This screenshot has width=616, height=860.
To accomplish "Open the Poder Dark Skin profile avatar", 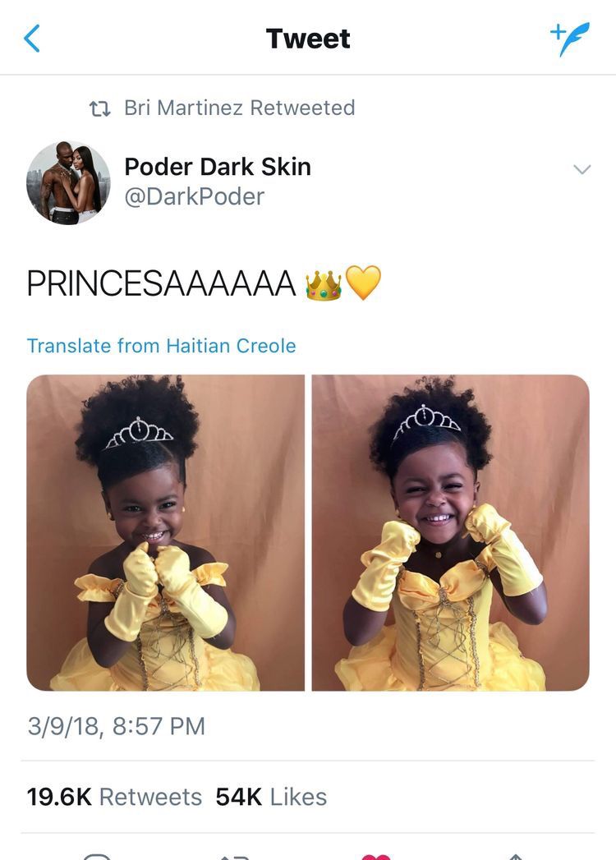I will coord(68,182).
